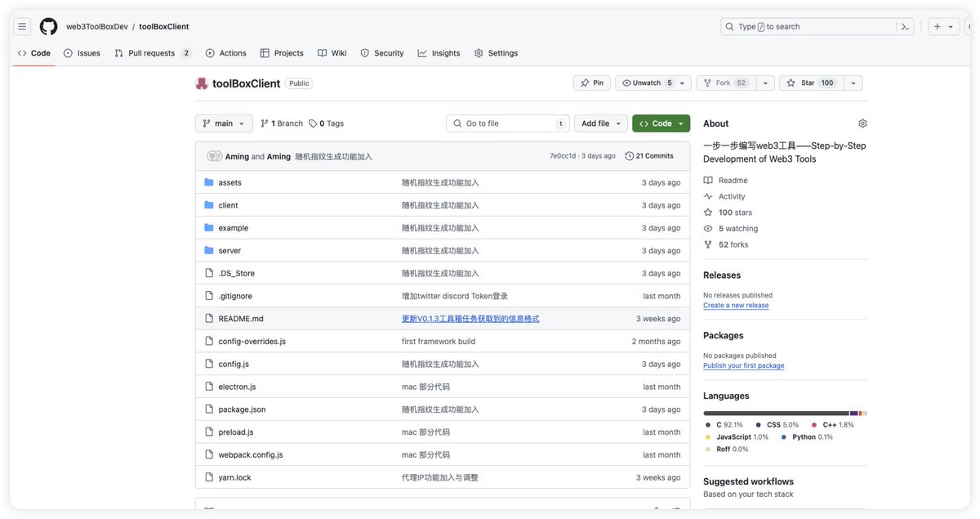The image size is (980, 519).
Task: Expand the Fork options caret
Action: pos(765,83)
